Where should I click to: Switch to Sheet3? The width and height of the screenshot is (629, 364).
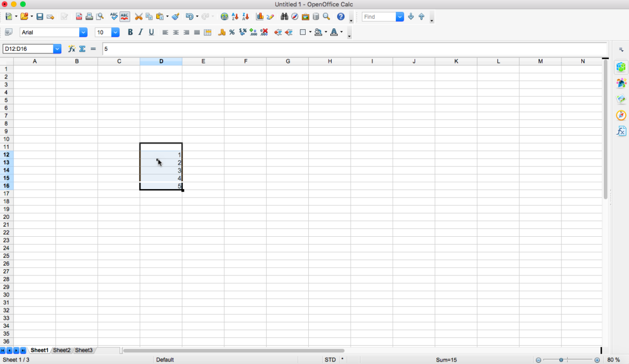tap(84, 350)
